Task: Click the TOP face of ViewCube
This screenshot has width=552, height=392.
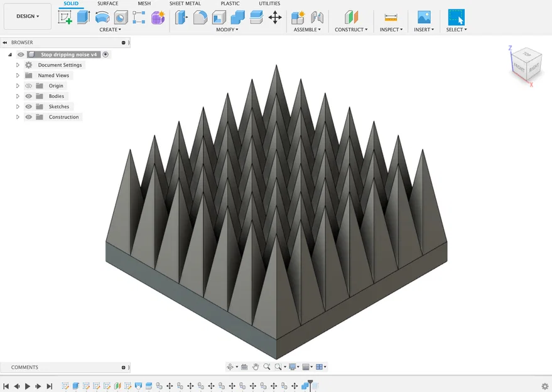Action: click(527, 55)
